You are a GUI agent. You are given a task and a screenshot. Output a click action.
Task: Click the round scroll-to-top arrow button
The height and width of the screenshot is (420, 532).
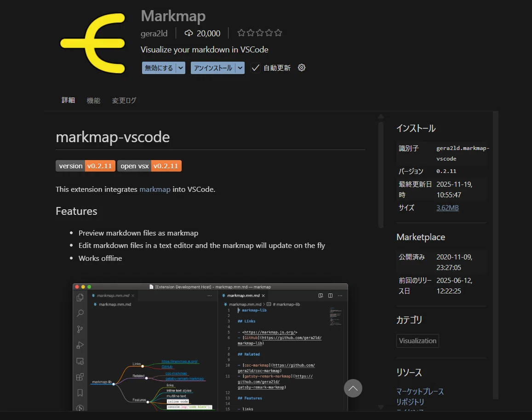pyautogui.click(x=353, y=388)
